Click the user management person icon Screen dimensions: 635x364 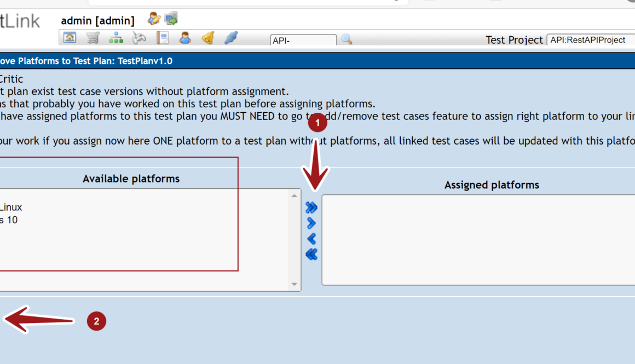pyautogui.click(x=185, y=38)
